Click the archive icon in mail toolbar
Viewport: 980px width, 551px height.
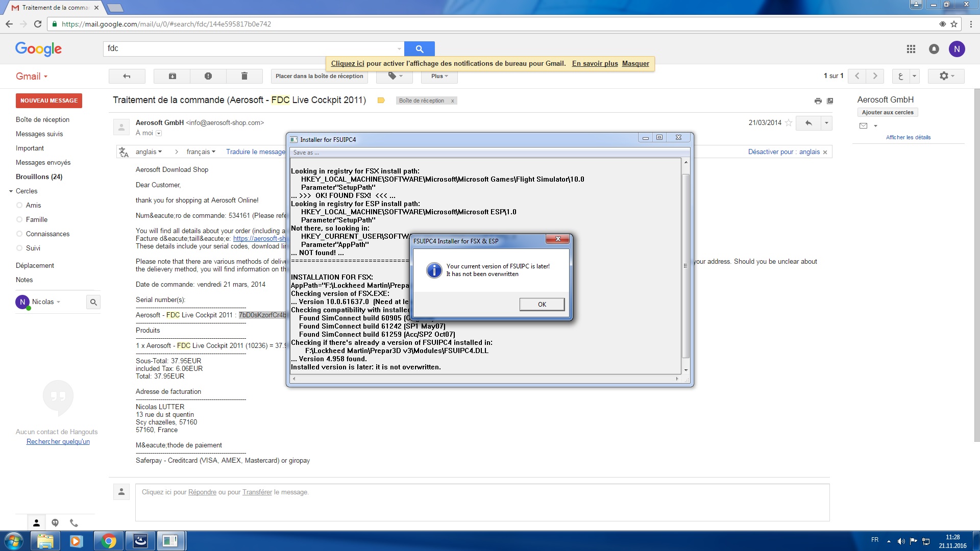(173, 76)
